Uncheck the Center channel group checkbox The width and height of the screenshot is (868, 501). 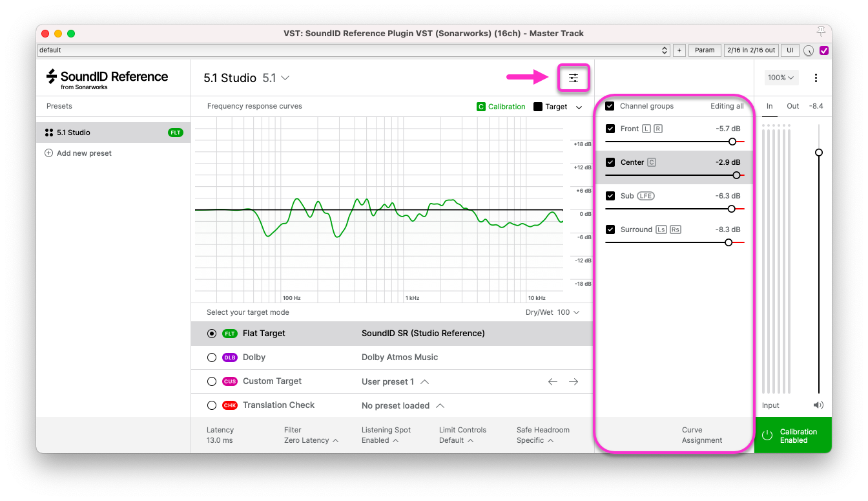click(610, 162)
